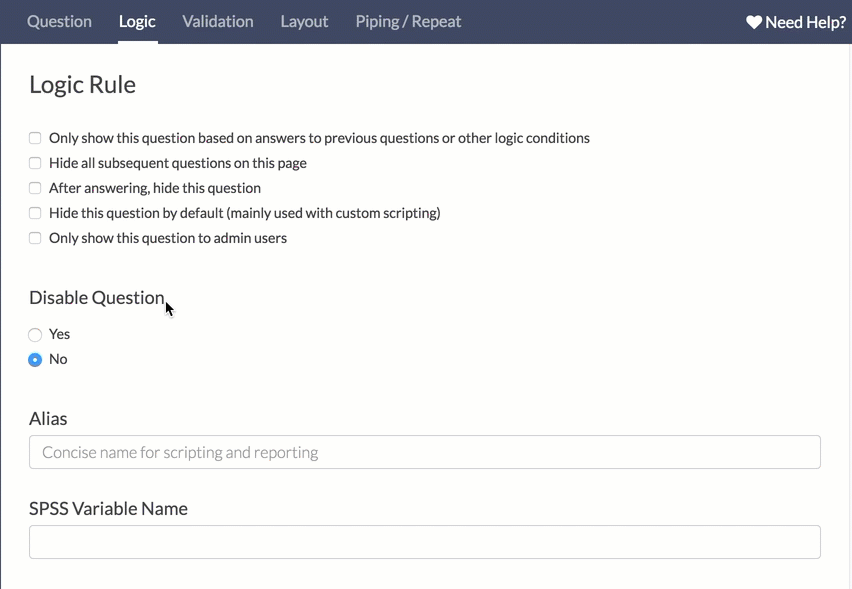The width and height of the screenshot is (852, 589).
Task: Open the Piping / Repeat tab
Action: pos(408,21)
